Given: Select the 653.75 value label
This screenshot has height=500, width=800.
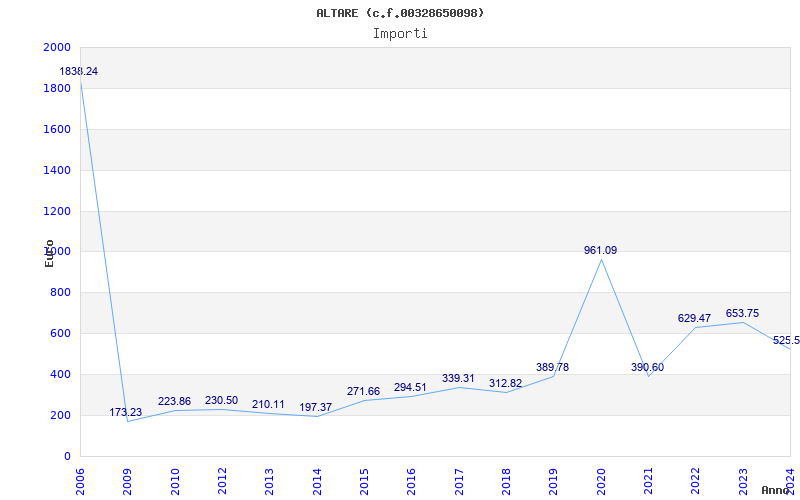Looking at the screenshot, I should [x=742, y=314].
